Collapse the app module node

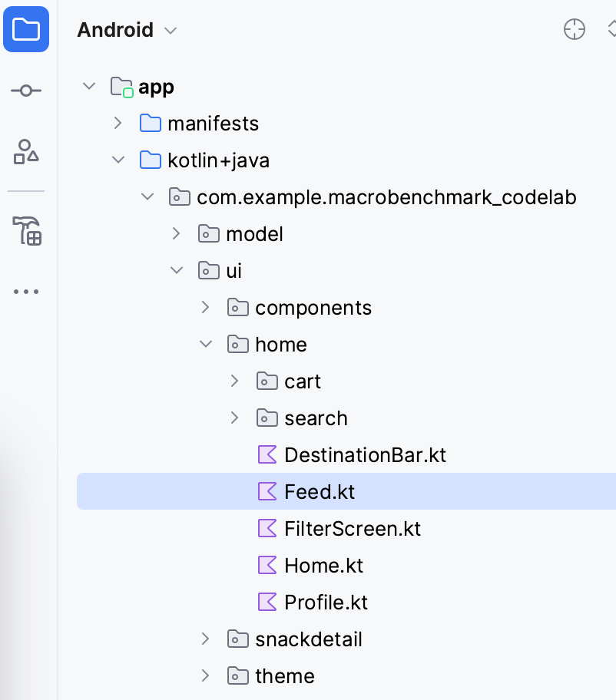click(89, 87)
